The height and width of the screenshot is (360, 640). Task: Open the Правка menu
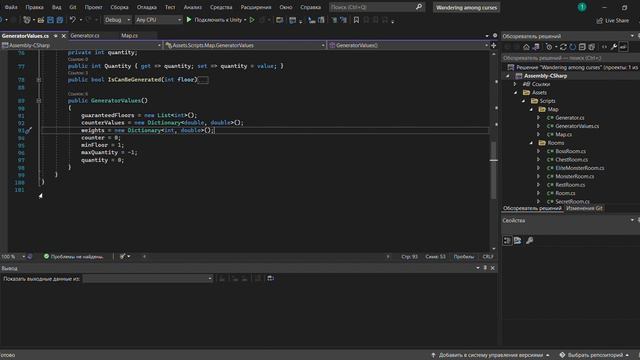pos(34,7)
